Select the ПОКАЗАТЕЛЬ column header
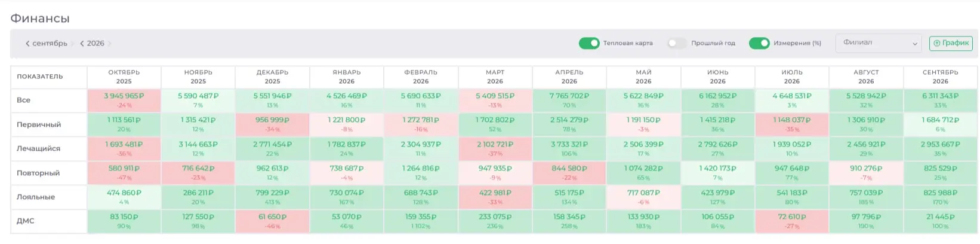Screen dimensions: 980x244 tap(48, 77)
